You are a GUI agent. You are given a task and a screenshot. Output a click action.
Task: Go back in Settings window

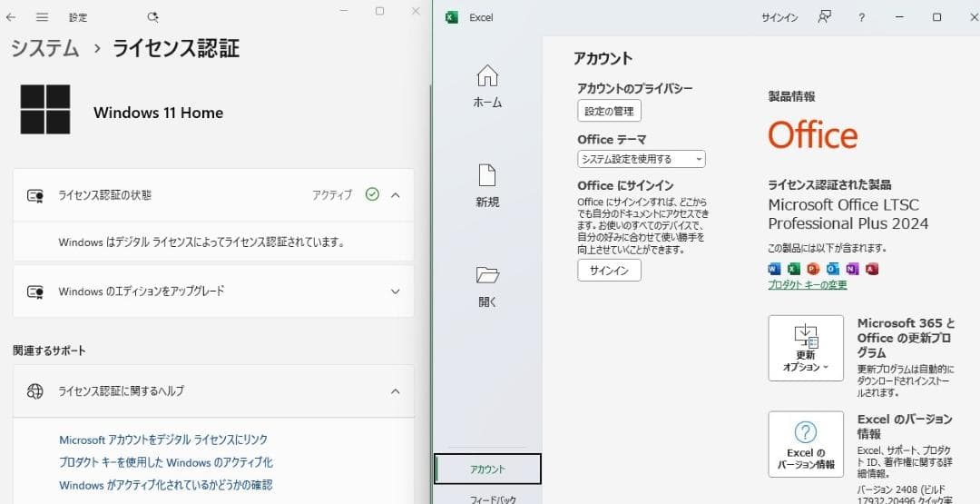10,17
